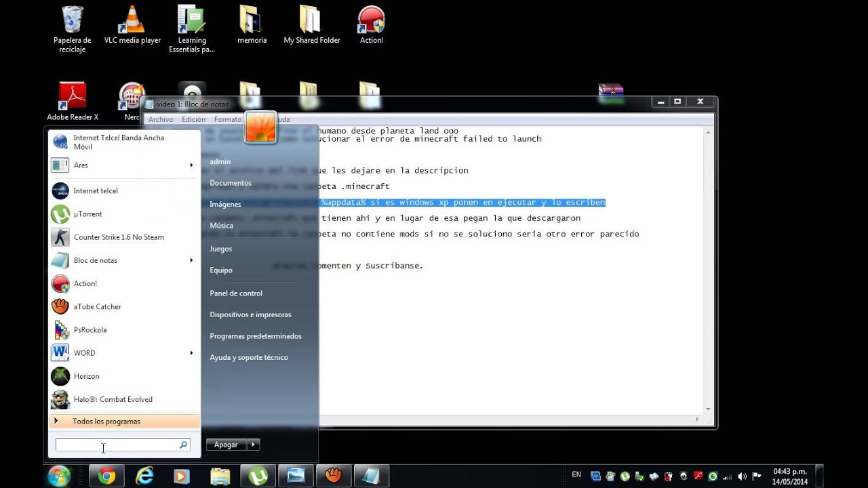This screenshot has height=488, width=868.
Task: Open Windows Explorer folder on taskbar
Action: (220, 476)
